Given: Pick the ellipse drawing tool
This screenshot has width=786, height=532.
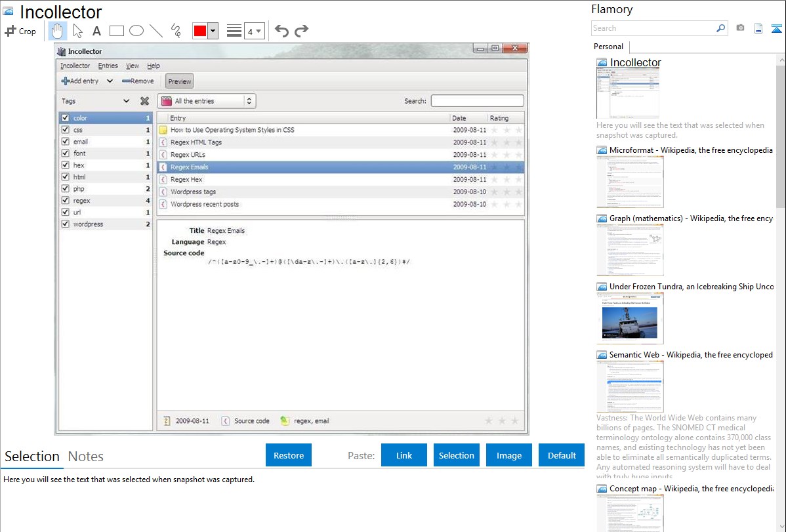Looking at the screenshot, I should pyautogui.click(x=136, y=31).
